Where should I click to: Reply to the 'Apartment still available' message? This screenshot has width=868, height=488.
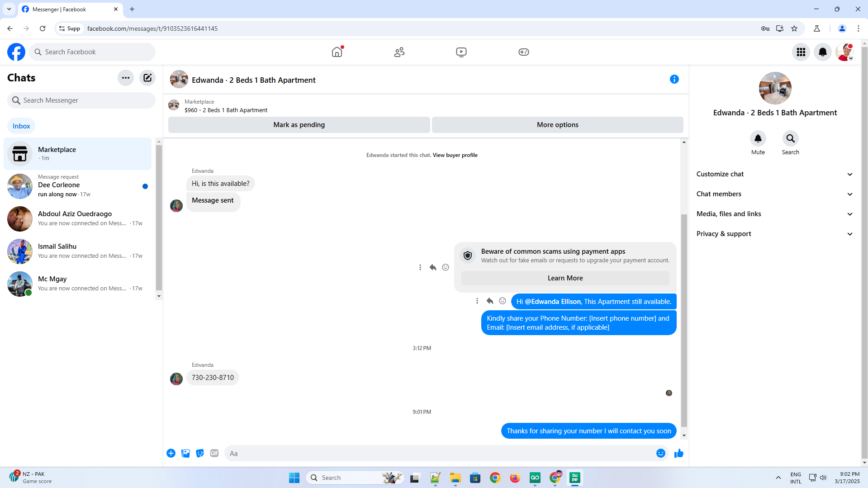[490, 301]
